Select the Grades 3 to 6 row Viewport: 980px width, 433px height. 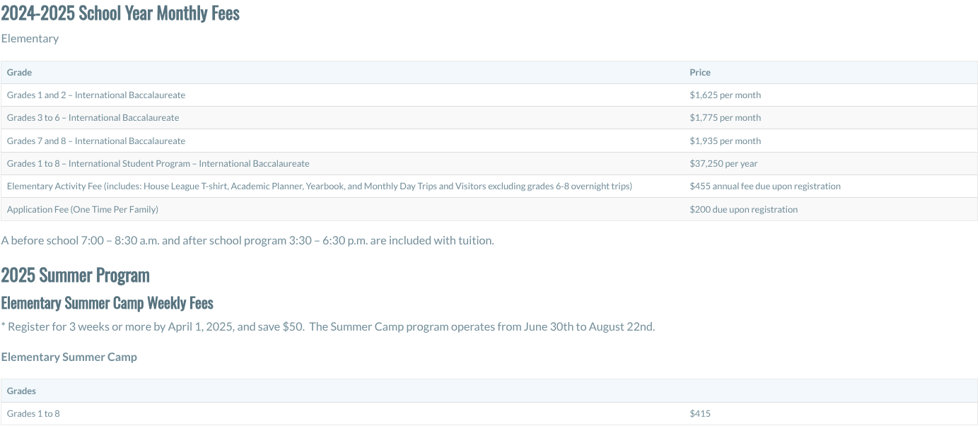click(x=489, y=118)
